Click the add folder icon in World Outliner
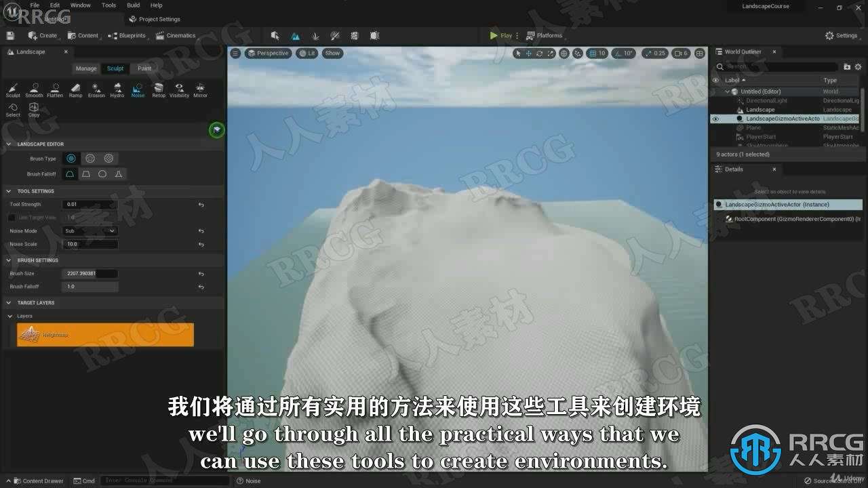868x488 pixels. (847, 66)
